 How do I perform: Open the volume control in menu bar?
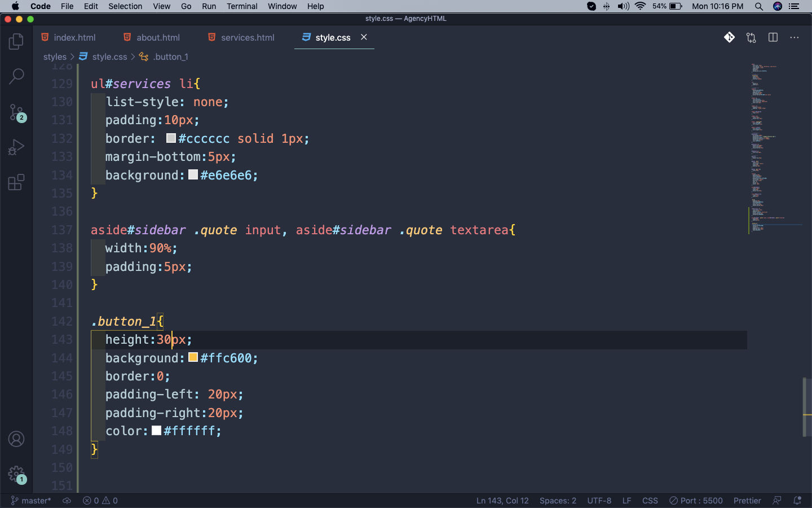(x=623, y=6)
